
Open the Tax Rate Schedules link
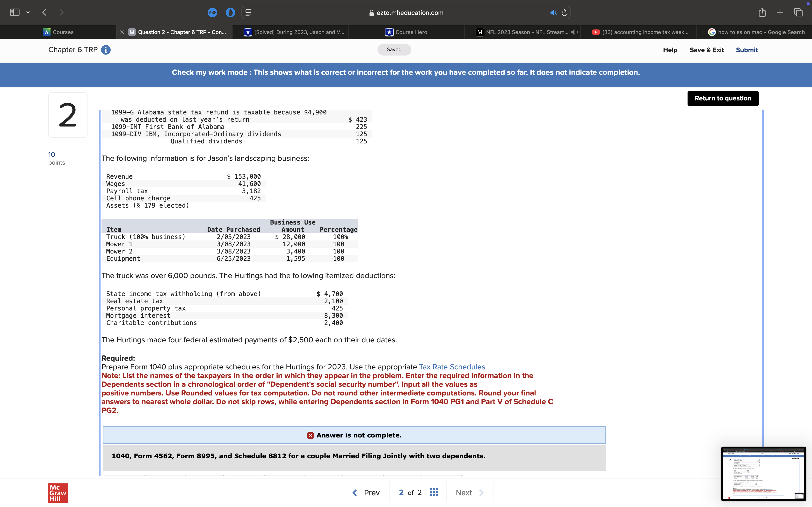point(453,367)
